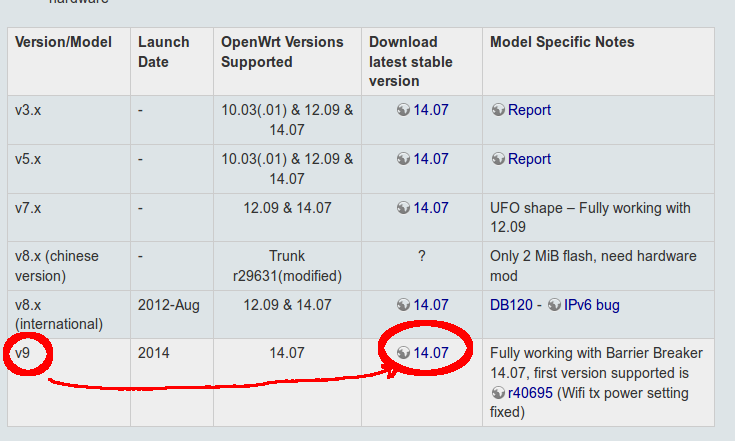Click the globe icon before v5.x Report

tap(498, 159)
